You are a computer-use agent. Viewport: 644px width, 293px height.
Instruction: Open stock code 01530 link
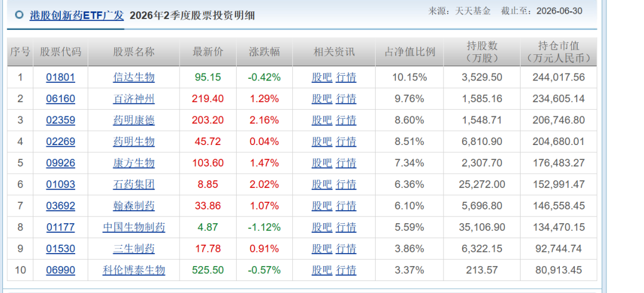[60, 249]
